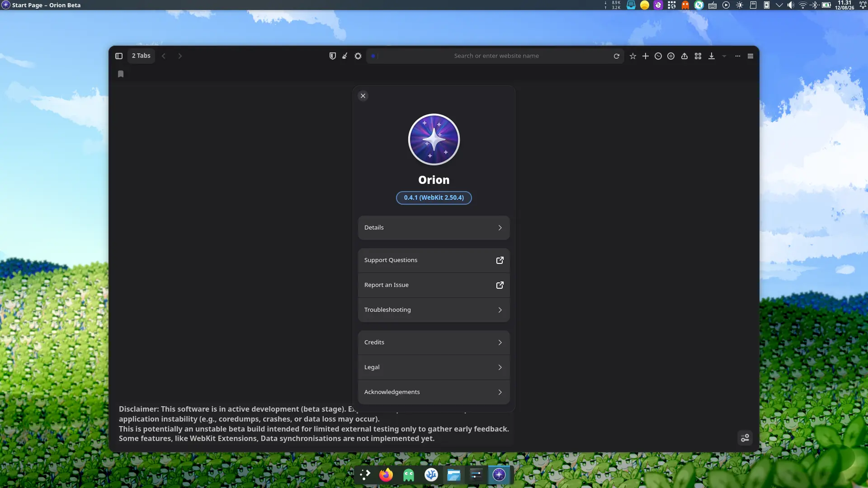Image resolution: width=868 pixels, height=488 pixels.
Task: Open history clock icon in toolbar
Action: [658, 56]
